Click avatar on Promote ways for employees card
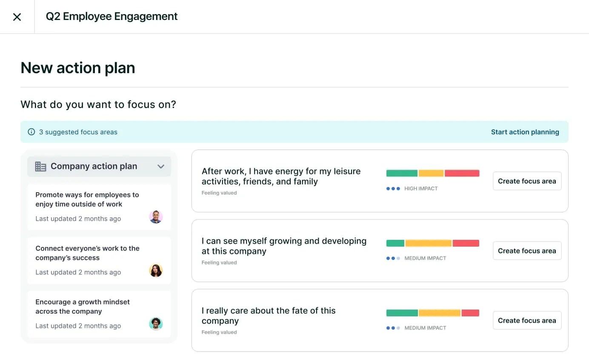This screenshot has width=589, height=364. pos(156,217)
